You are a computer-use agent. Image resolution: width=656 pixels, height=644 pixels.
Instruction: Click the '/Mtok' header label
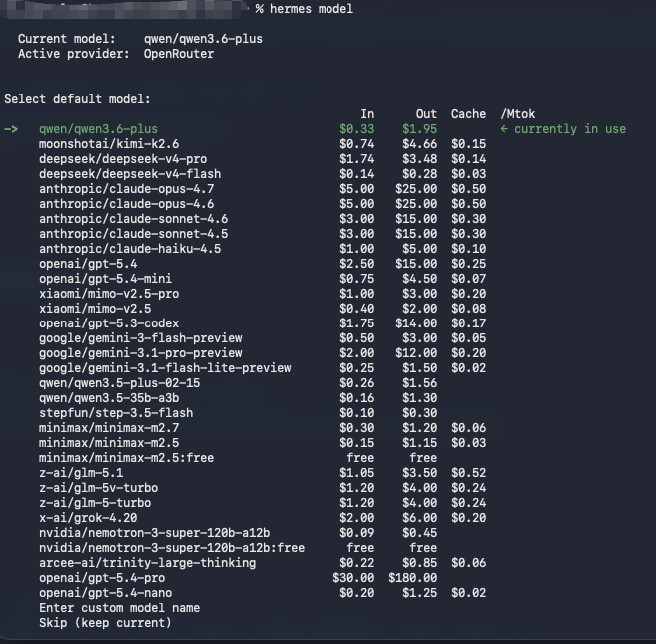518,114
